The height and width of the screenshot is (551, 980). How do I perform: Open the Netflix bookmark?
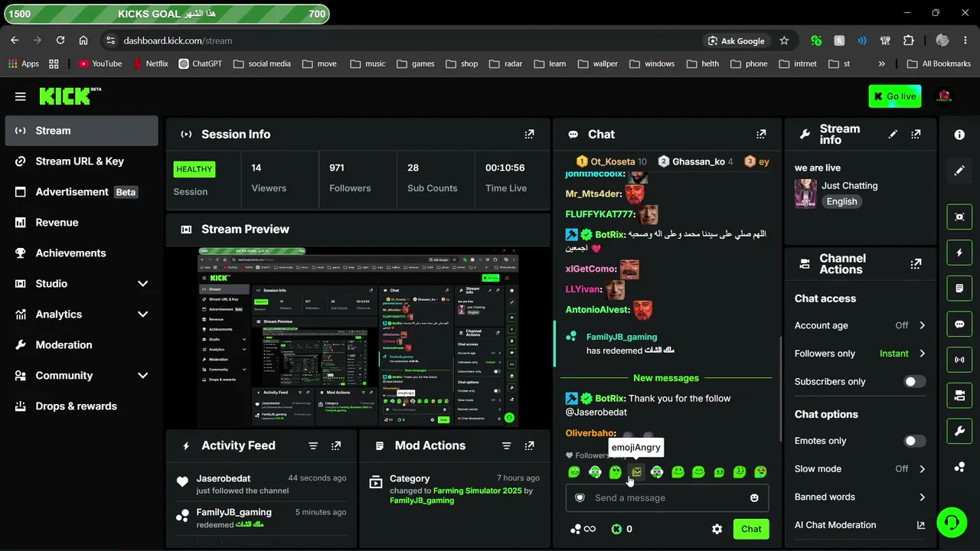tap(151, 64)
